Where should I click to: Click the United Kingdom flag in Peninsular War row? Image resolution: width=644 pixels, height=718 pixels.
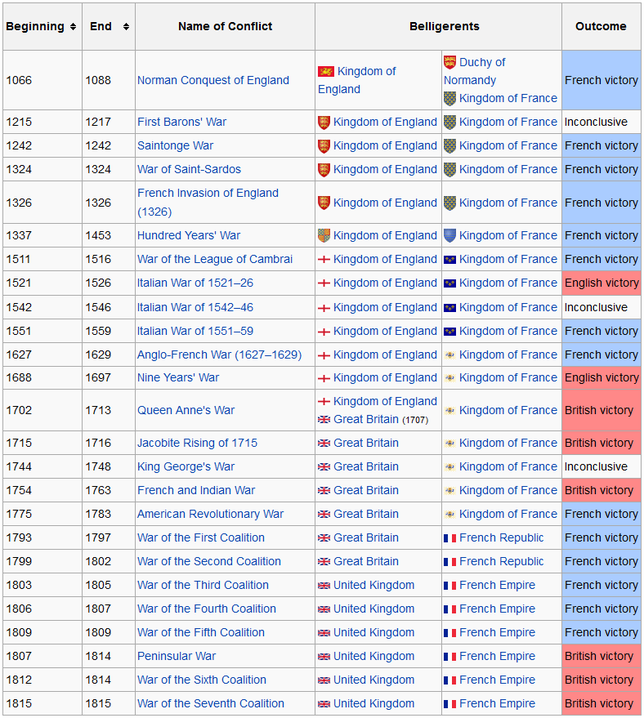coord(324,656)
